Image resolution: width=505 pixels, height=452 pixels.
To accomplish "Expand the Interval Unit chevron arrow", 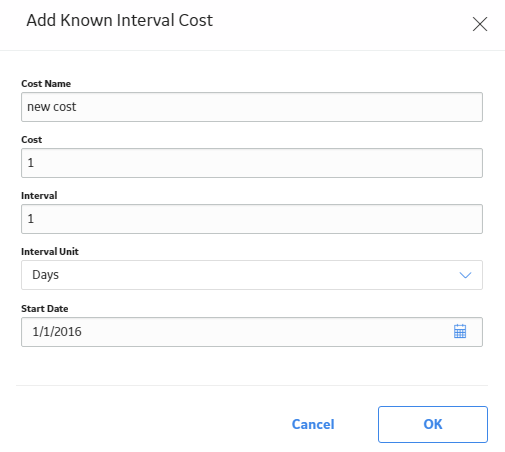I will tap(465, 275).
